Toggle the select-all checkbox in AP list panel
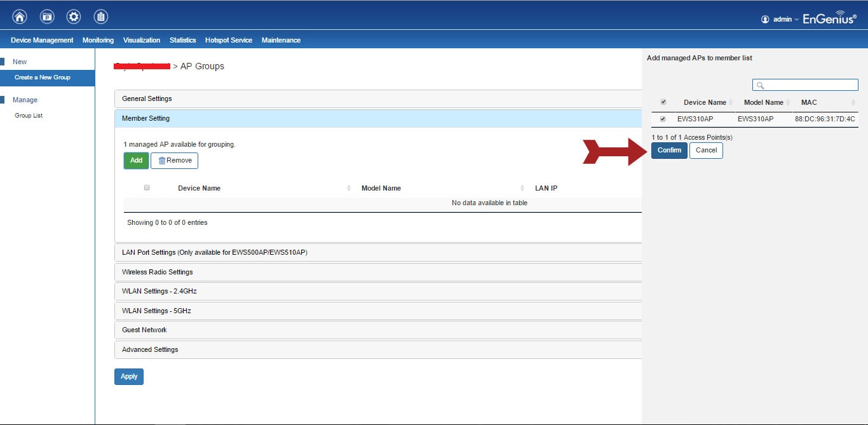 coord(663,102)
